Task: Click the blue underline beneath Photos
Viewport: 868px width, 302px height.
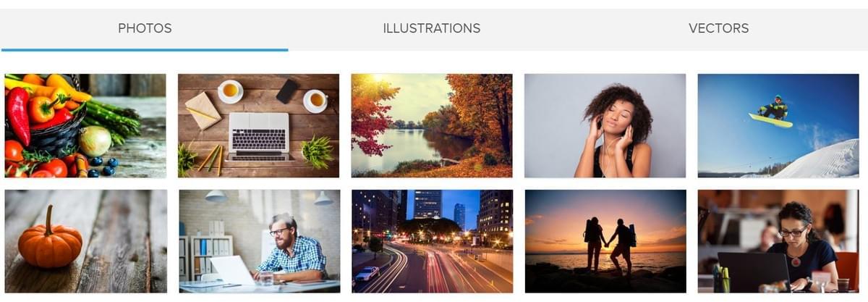Action: pyautogui.click(x=145, y=50)
